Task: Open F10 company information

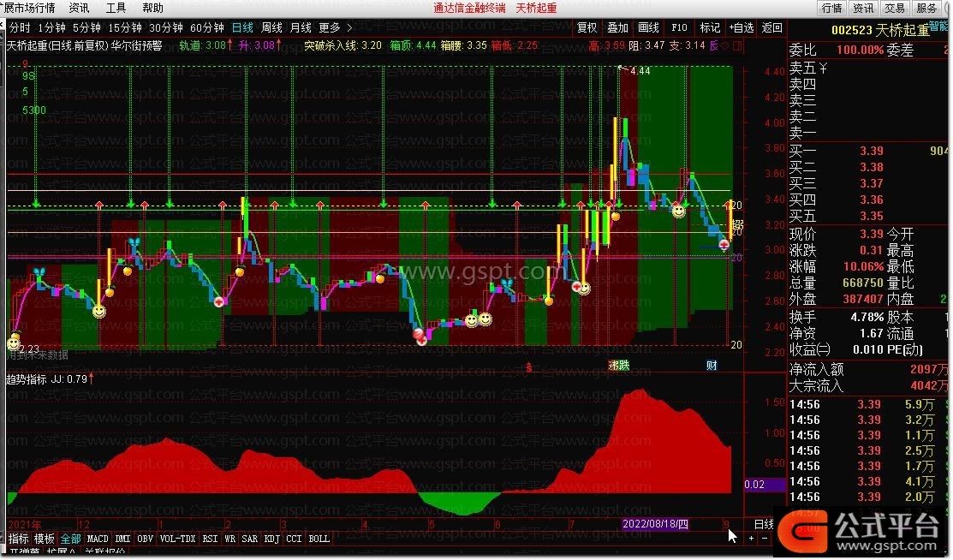Action: pos(679,27)
